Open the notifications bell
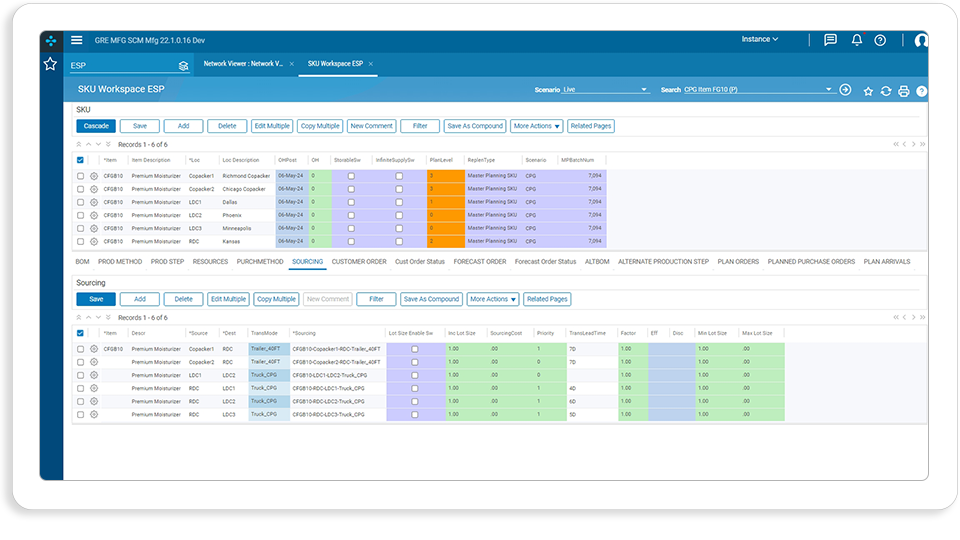Screen dimensions: 960x540 click(x=857, y=40)
